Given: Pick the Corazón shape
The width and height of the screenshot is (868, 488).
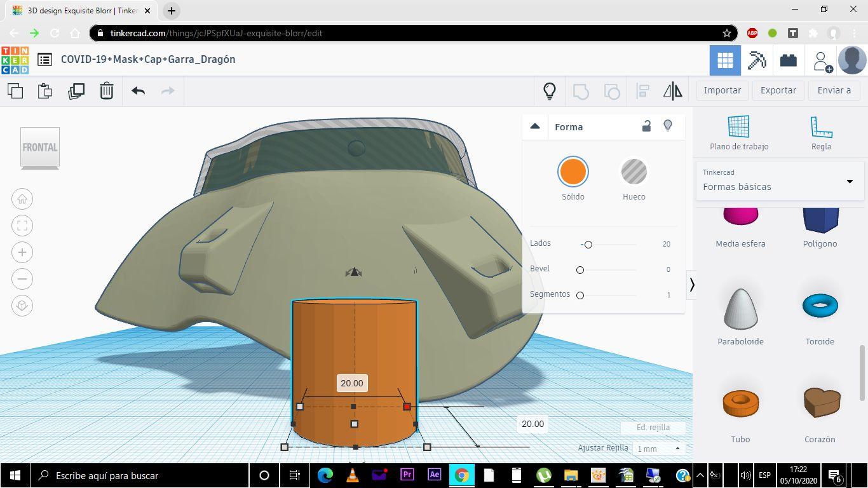Looking at the screenshot, I should click(x=820, y=415).
